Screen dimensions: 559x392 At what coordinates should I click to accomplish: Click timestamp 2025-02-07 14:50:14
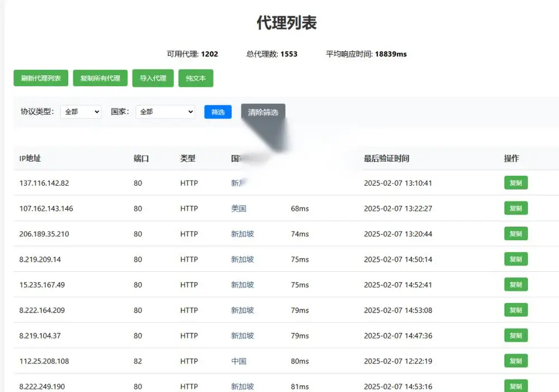click(398, 259)
